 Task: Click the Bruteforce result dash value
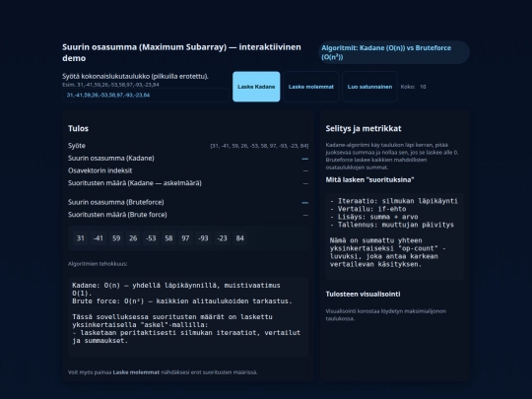[305, 203]
